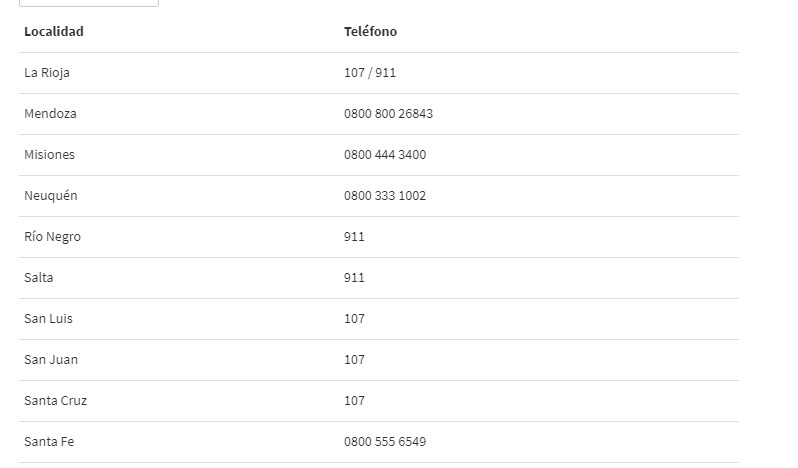Click Misiones phone 0800 444 3400
The width and height of the screenshot is (798, 468).
click(x=385, y=155)
